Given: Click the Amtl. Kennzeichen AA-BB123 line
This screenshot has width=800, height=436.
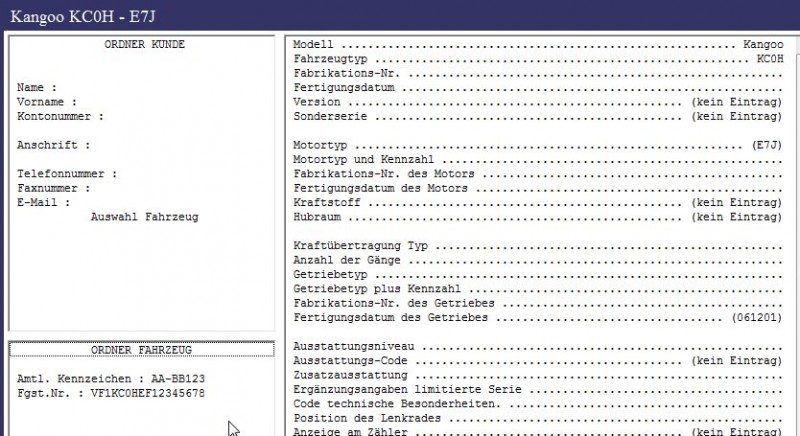Looking at the screenshot, I should point(111,379).
